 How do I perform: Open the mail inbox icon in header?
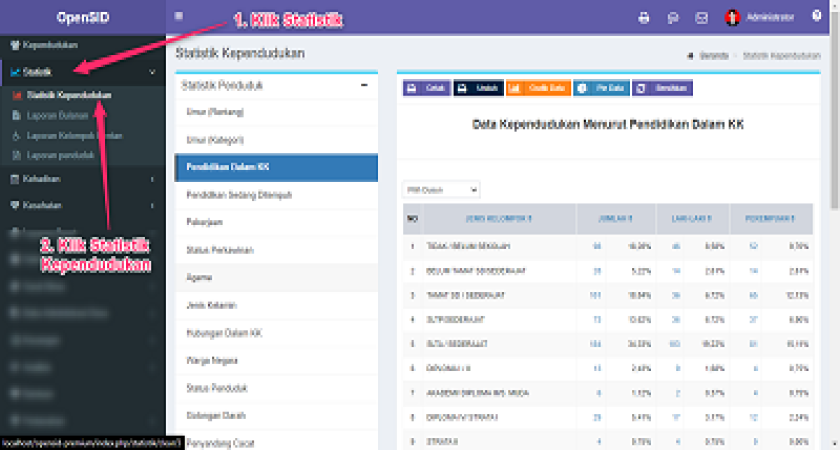(702, 17)
